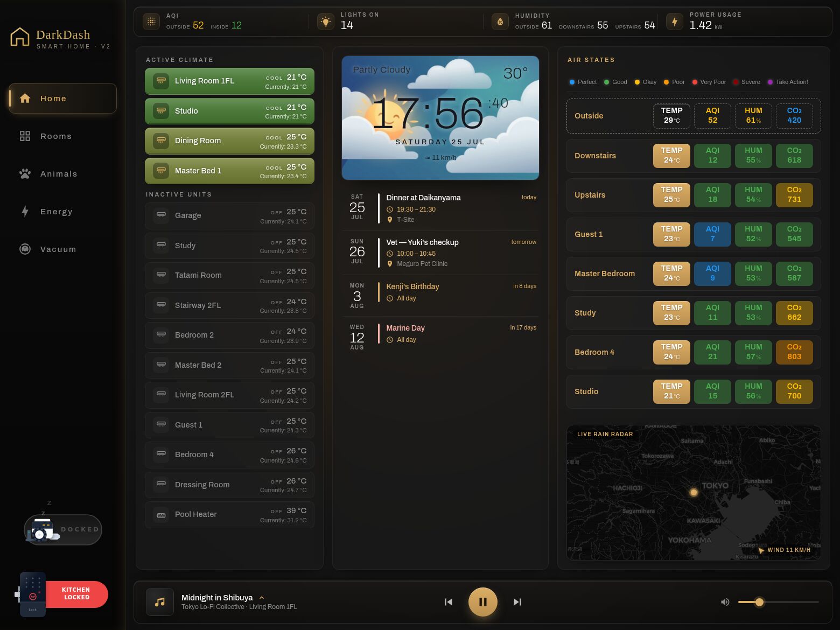Toggle the Dining Room climate unit
The image size is (840, 630).
pyautogui.click(x=229, y=141)
